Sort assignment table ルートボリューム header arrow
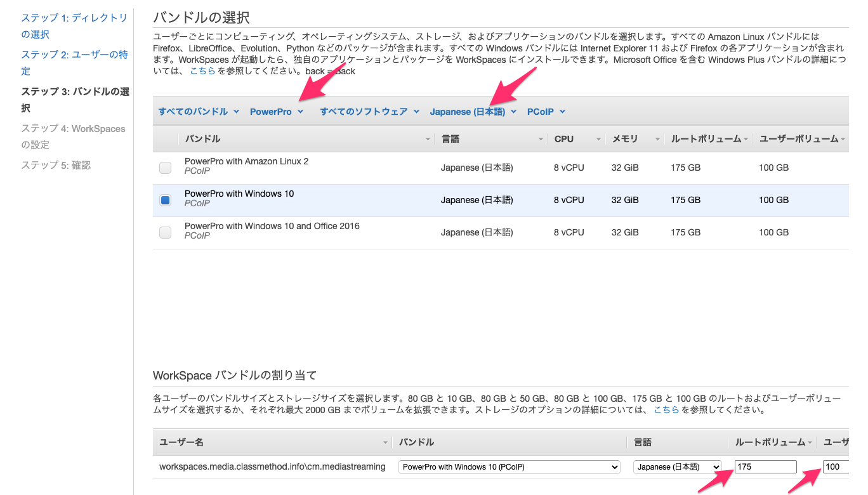Image resolution: width=868 pixels, height=495 pixels. click(810, 442)
